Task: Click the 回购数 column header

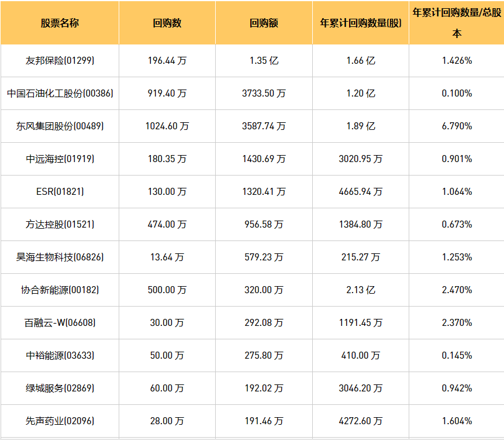Action: [167, 23]
